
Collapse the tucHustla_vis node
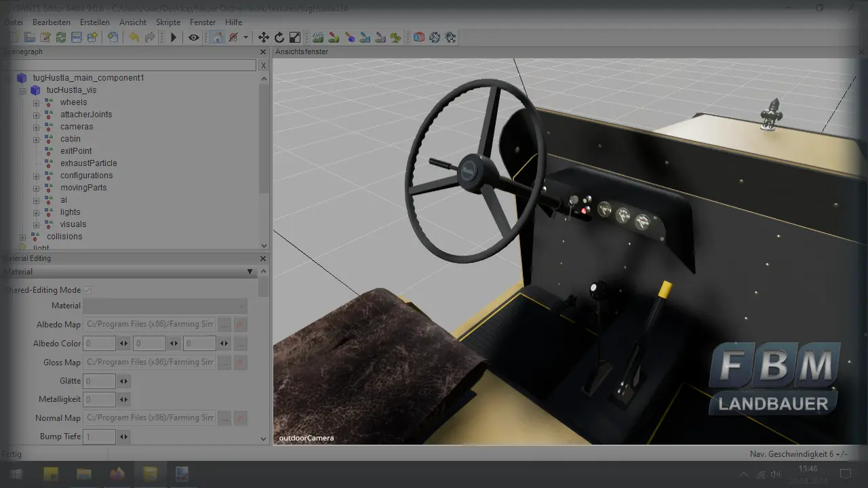23,90
